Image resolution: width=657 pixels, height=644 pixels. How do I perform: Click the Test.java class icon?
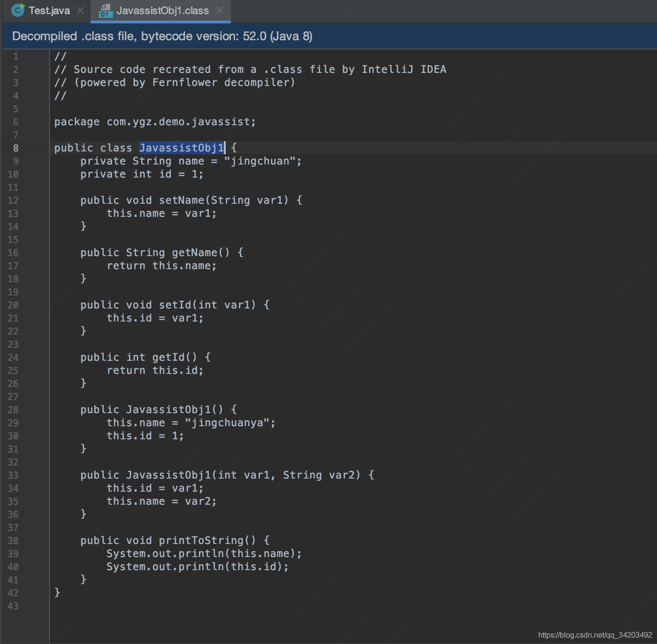click(x=18, y=10)
